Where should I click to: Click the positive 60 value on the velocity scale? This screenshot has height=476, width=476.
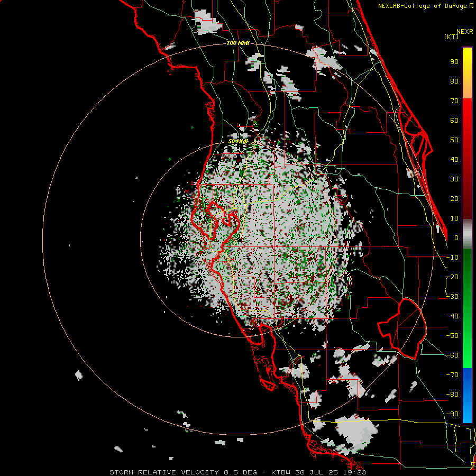point(454,120)
